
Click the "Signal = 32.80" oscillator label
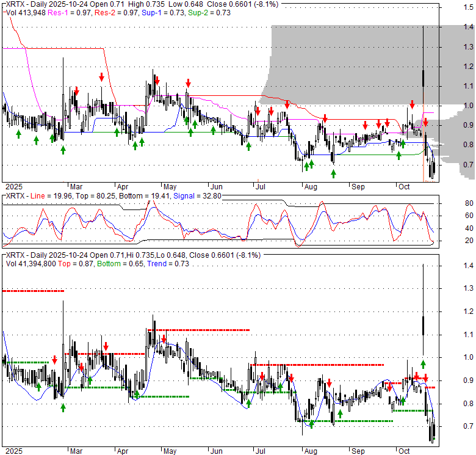197,196
